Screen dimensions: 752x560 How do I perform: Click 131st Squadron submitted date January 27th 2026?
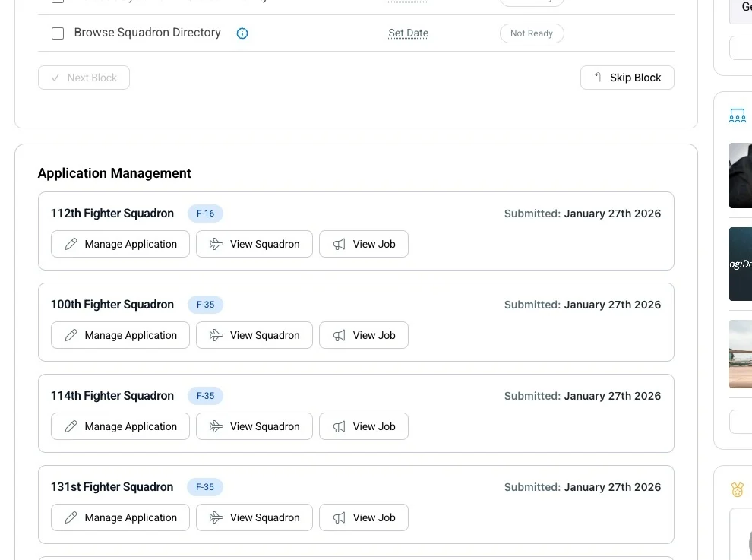[612, 487]
